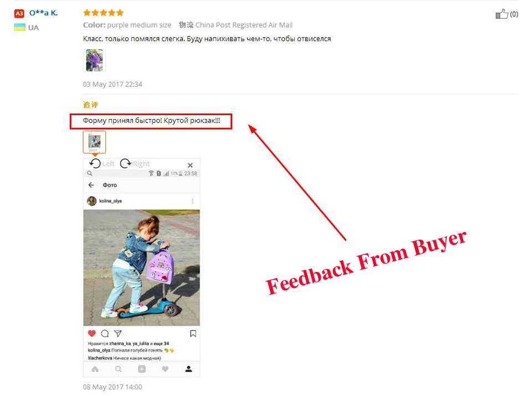Click the add-post plus icon

(142, 369)
